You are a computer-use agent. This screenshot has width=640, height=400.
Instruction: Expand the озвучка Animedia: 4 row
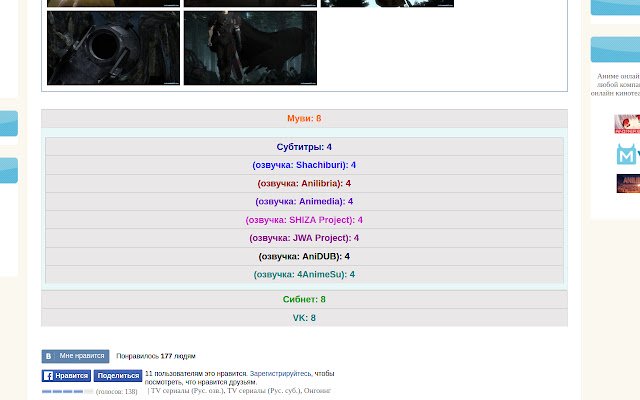click(x=304, y=201)
